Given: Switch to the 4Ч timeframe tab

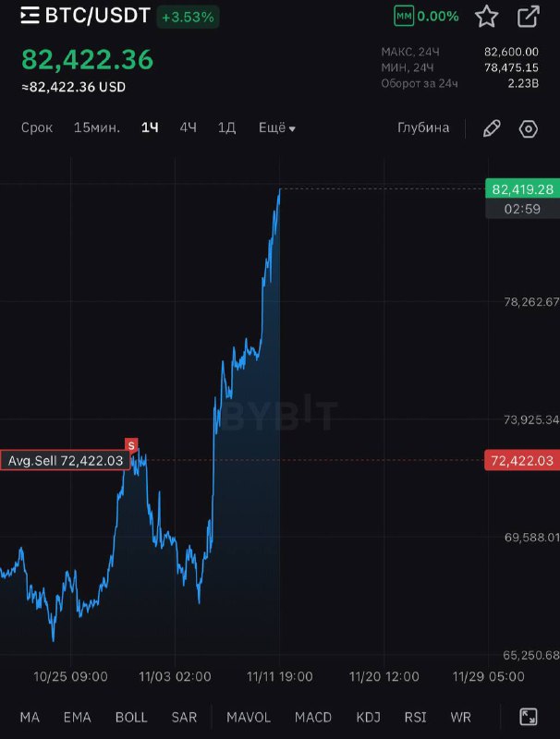Looking at the screenshot, I should [x=188, y=128].
